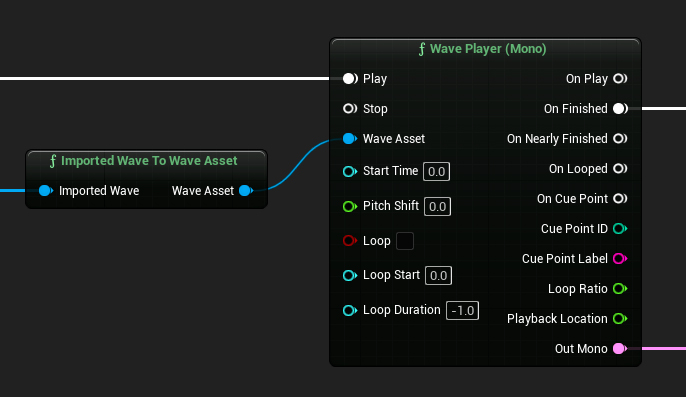The image size is (686, 397).
Task: Click the Playback Location output pin
Action: 620,319
